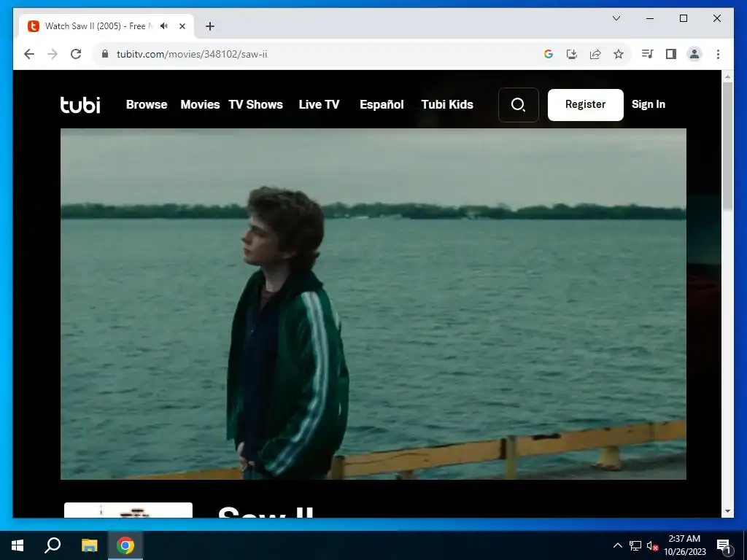Go back with the browser back arrow
Image resolution: width=747 pixels, height=560 pixels.
tap(29, 54)
